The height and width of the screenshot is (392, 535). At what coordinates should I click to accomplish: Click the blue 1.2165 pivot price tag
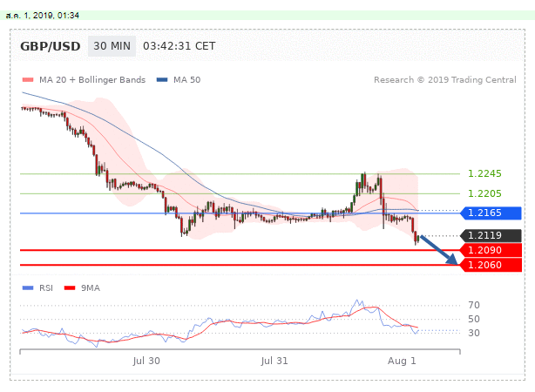pos(491,213)
